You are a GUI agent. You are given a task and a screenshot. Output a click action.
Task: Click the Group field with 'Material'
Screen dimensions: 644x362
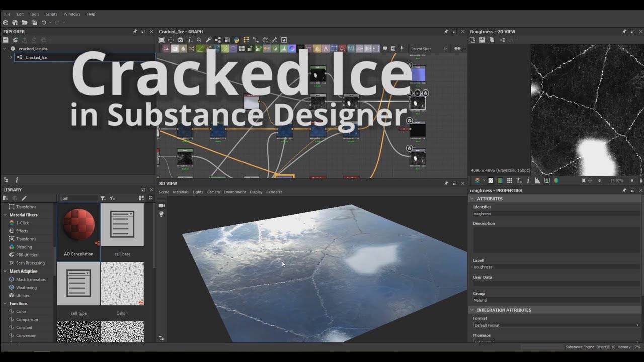point(556,300)
